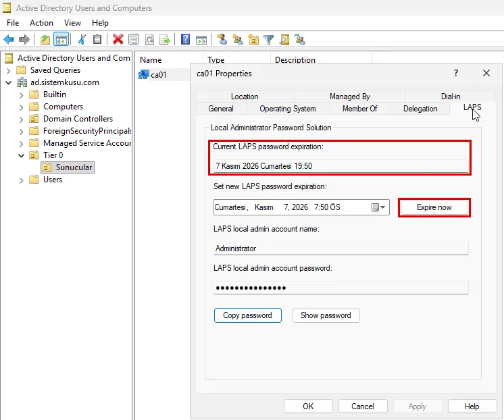This screenshot has width=504, height=420.
Task: Click the blue Help question icon
Action: coord(186,39)
